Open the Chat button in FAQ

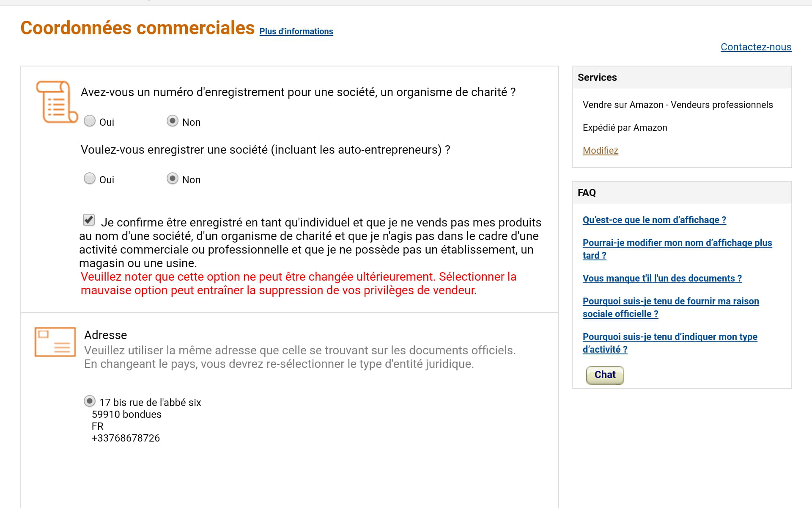point(605,375)
